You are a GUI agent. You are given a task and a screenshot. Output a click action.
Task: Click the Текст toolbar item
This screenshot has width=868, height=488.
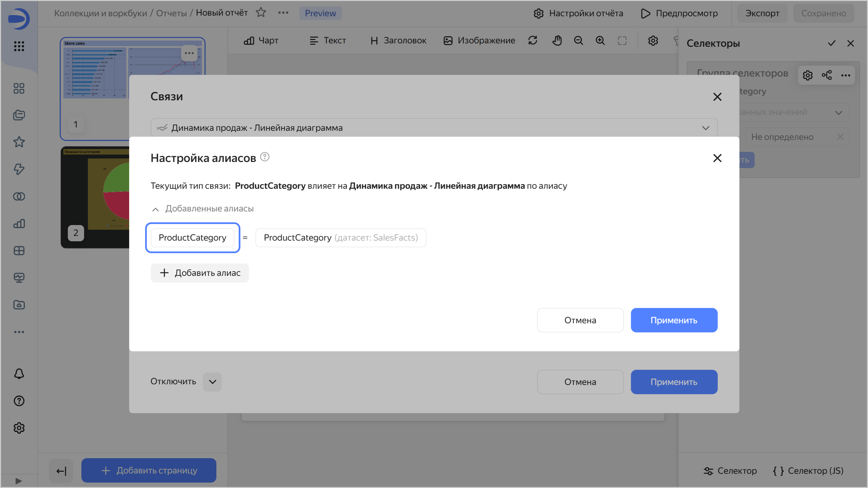coord(328,41)
